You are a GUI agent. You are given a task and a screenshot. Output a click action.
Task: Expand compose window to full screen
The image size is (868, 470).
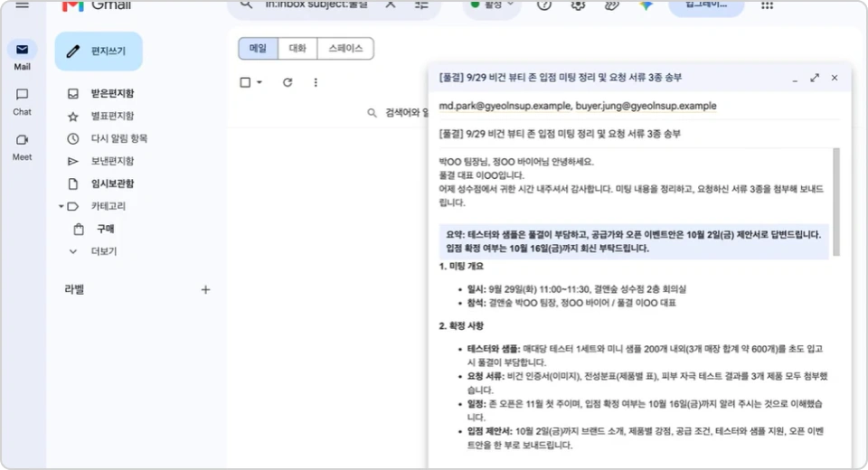tap(815, 78)
